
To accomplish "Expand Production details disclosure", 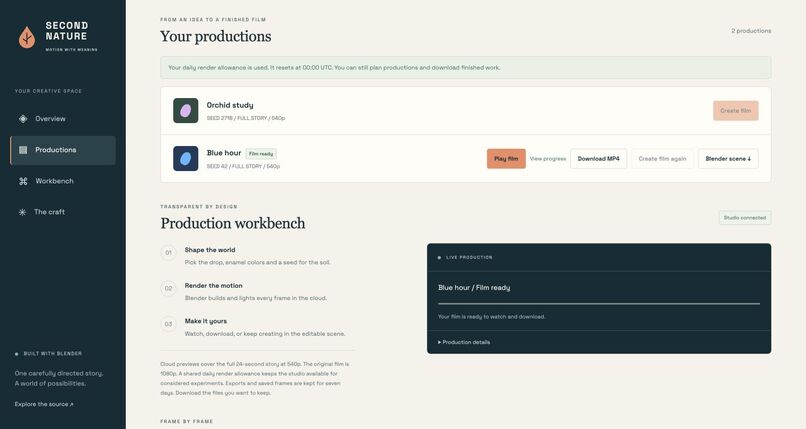I will point(464,342).
